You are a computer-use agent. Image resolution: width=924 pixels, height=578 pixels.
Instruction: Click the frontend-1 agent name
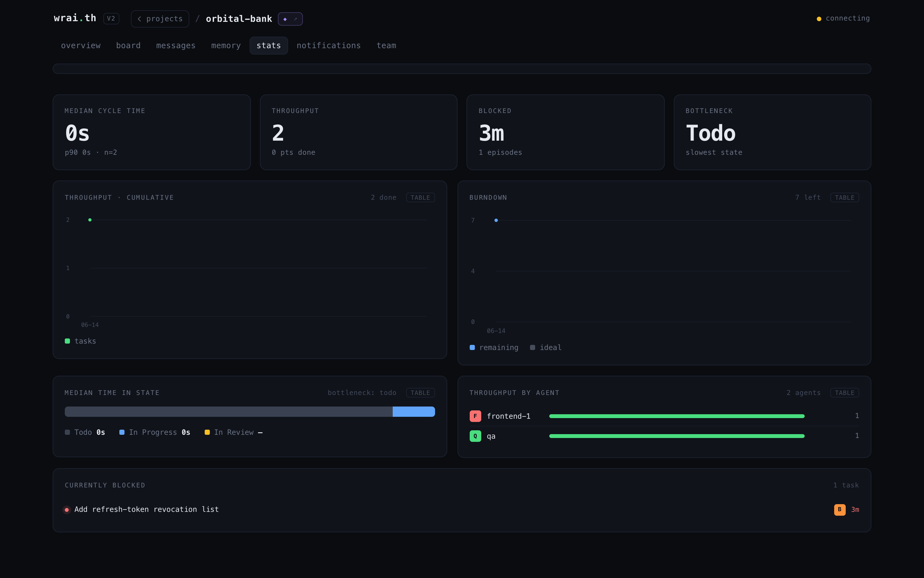click(508, 416)
